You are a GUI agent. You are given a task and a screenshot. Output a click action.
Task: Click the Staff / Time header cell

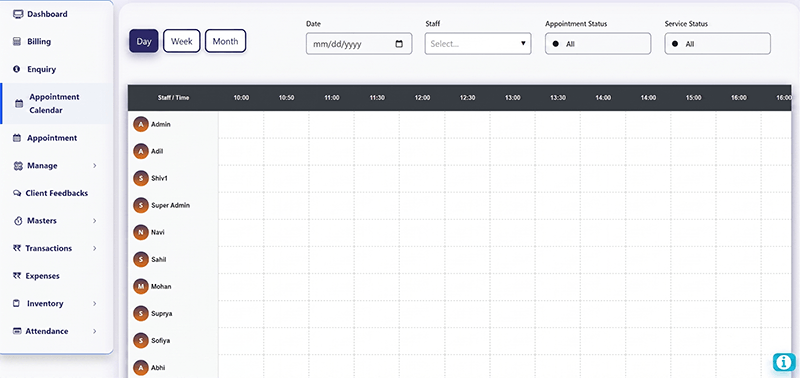pos(173,98)
